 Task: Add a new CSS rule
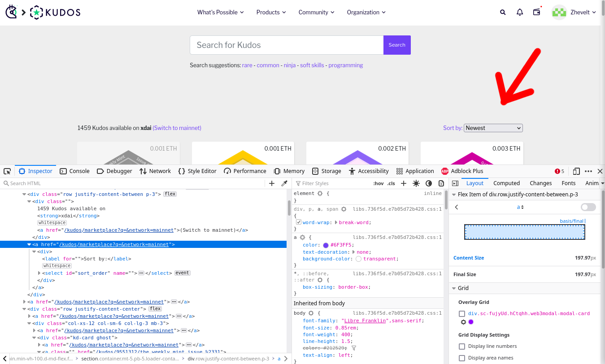(x=404, y=183)
